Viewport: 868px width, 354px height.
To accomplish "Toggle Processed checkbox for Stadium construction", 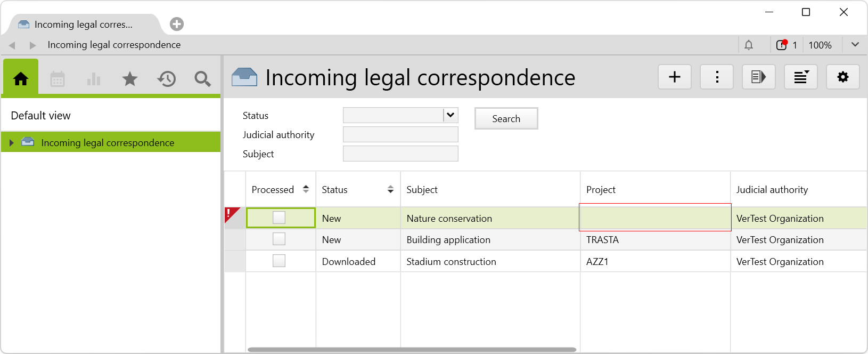I will coord(279,261).
